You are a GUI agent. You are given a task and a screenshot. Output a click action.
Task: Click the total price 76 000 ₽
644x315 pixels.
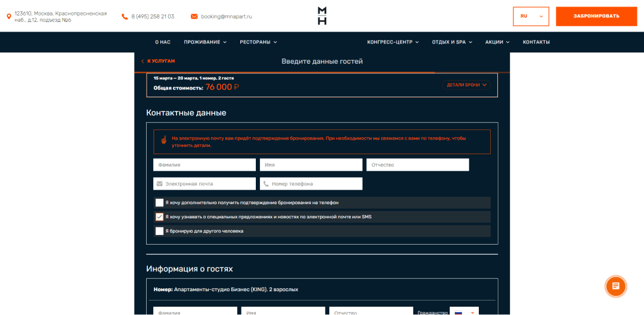[222, 87]
